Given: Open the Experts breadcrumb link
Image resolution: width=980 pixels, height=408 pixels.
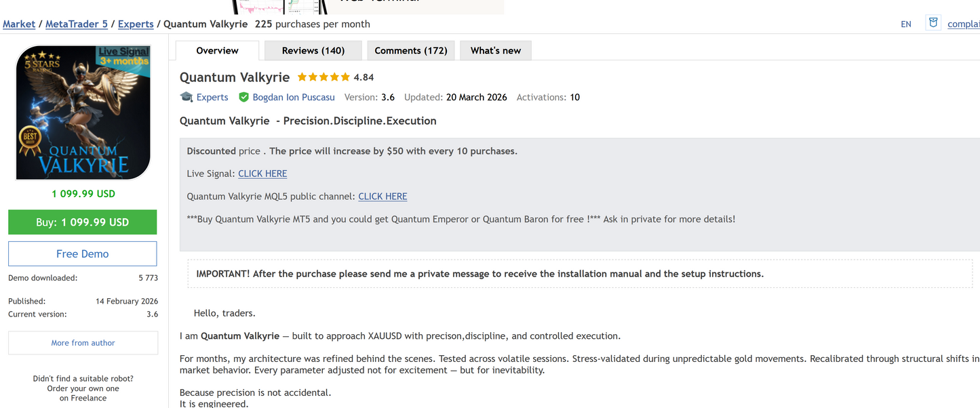Looking at the screenshot, I should [x=136, y=24].
